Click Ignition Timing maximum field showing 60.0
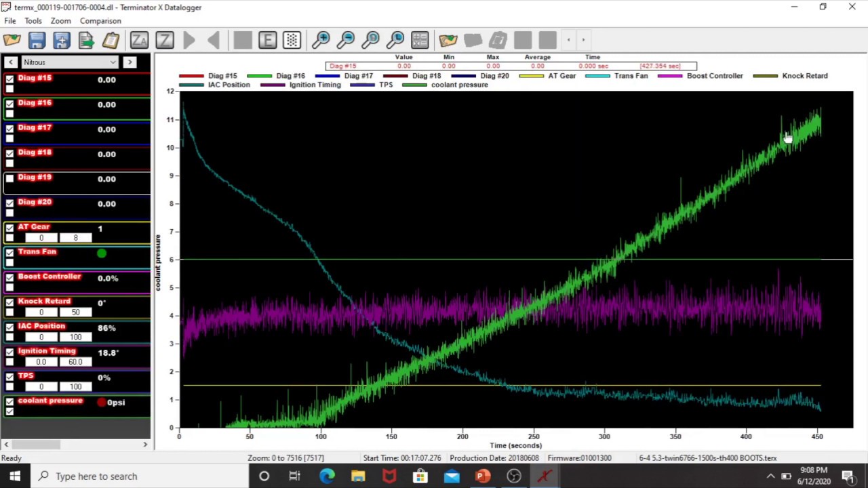 click(75, 362)
